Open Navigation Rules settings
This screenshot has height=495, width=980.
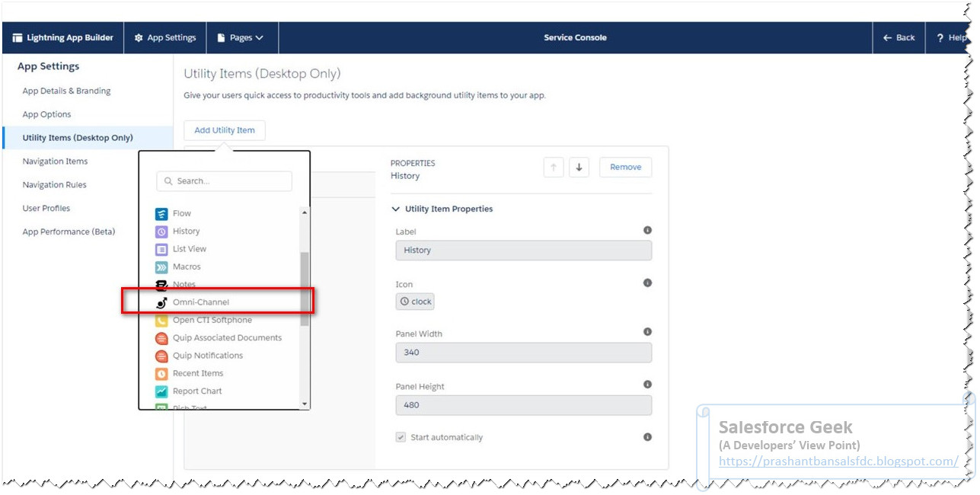coord(54,185)
